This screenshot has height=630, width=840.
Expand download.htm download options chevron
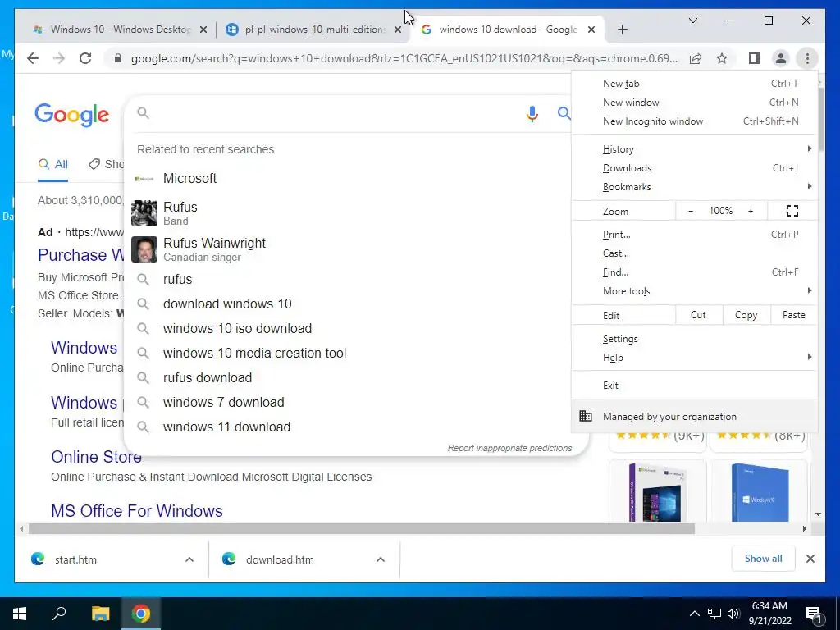coord(381,559)
